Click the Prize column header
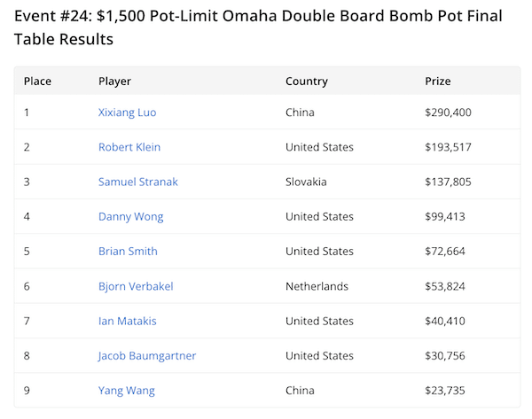 tap(438, 81)
